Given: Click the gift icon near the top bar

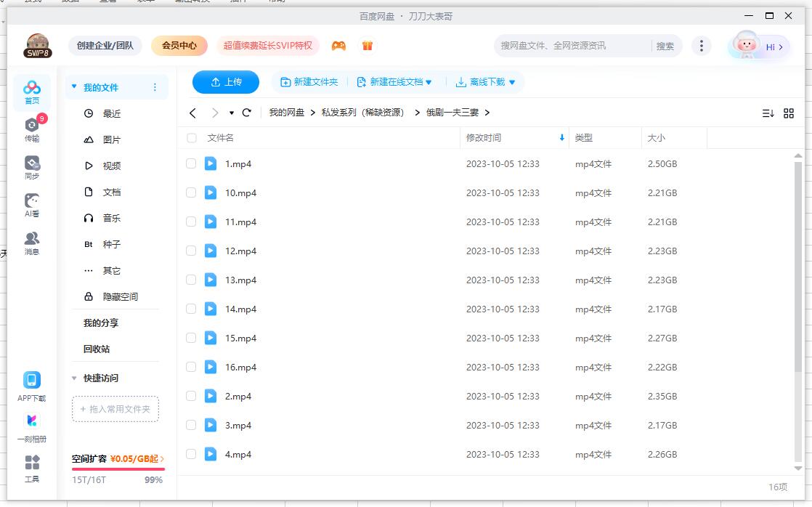Looking at the screenshot, I should click(368, 45).
